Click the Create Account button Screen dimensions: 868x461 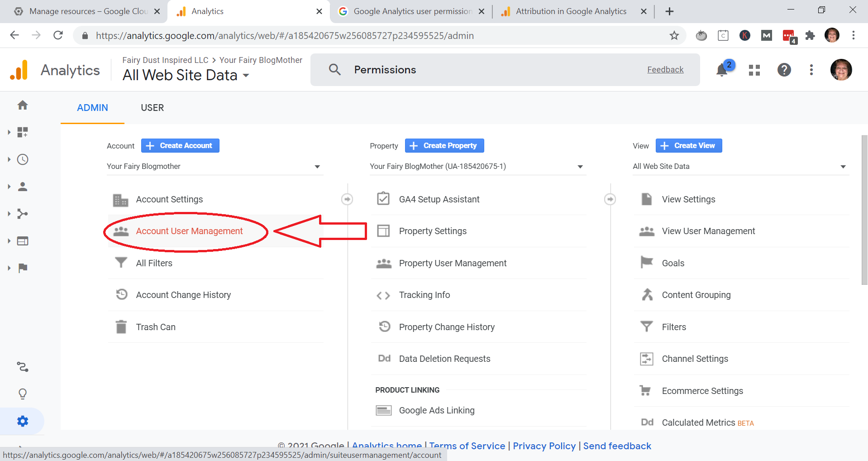pos(180,145)
